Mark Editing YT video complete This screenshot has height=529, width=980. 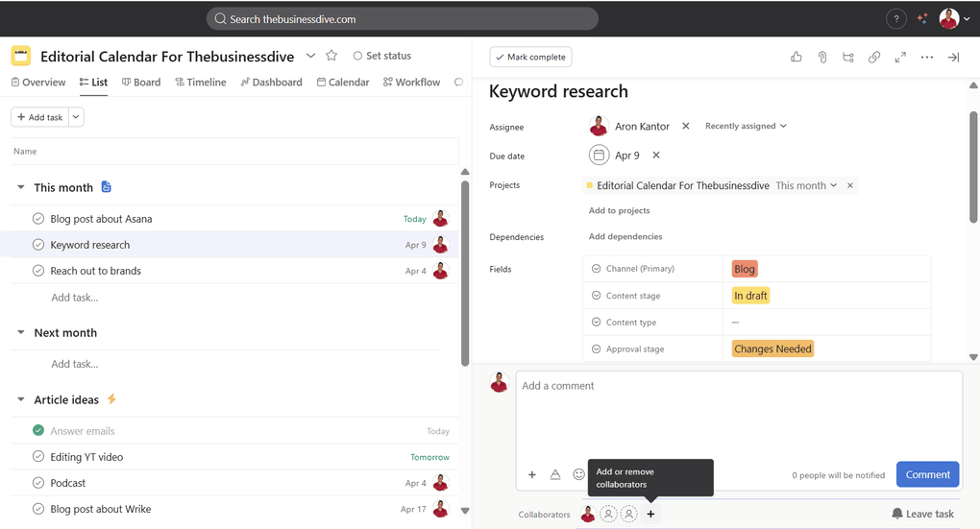38,457
